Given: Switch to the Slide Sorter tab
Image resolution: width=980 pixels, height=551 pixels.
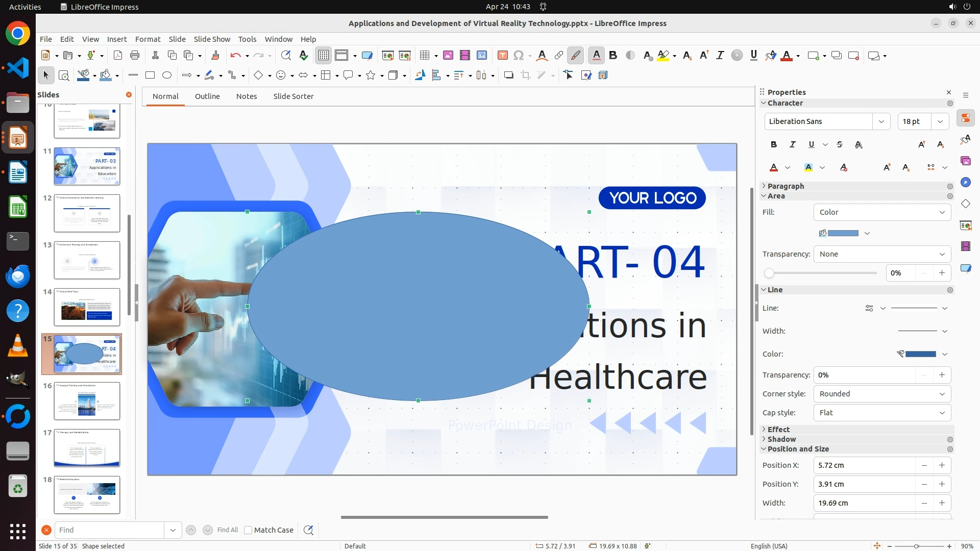Looking at the screenshot, I should (293, 96).
